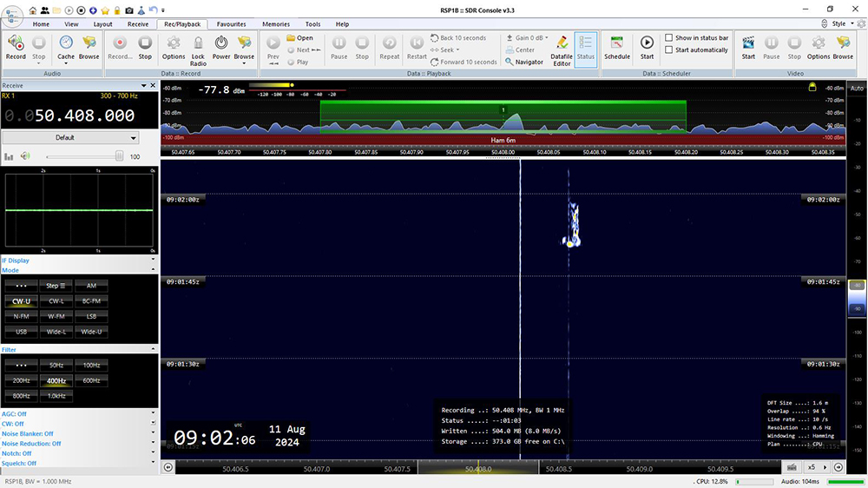Click the Lock Radio padlock icon

point(198,49)
